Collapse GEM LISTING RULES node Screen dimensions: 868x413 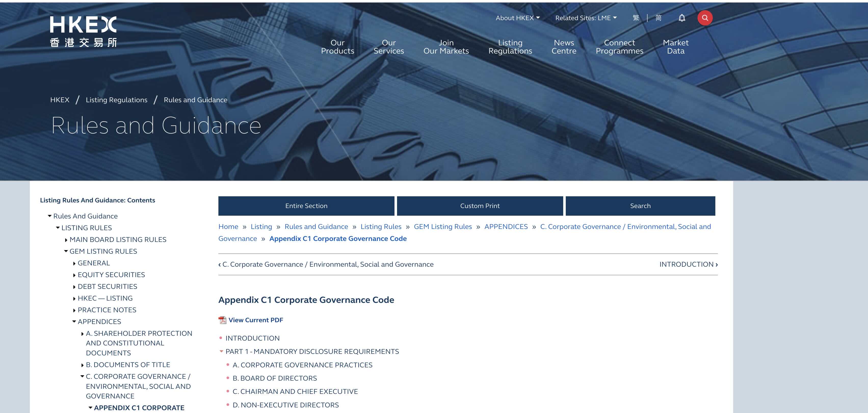point(66,251)
